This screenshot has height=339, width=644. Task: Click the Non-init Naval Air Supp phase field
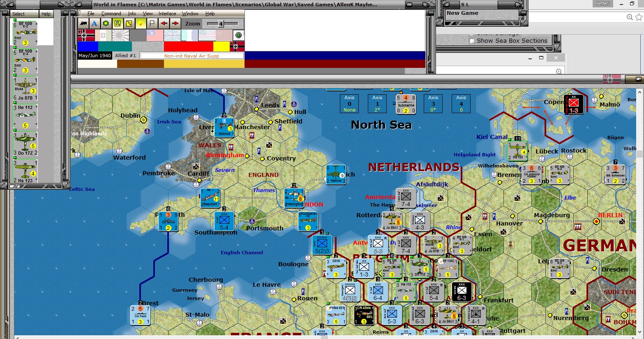(x=192, y=56)
